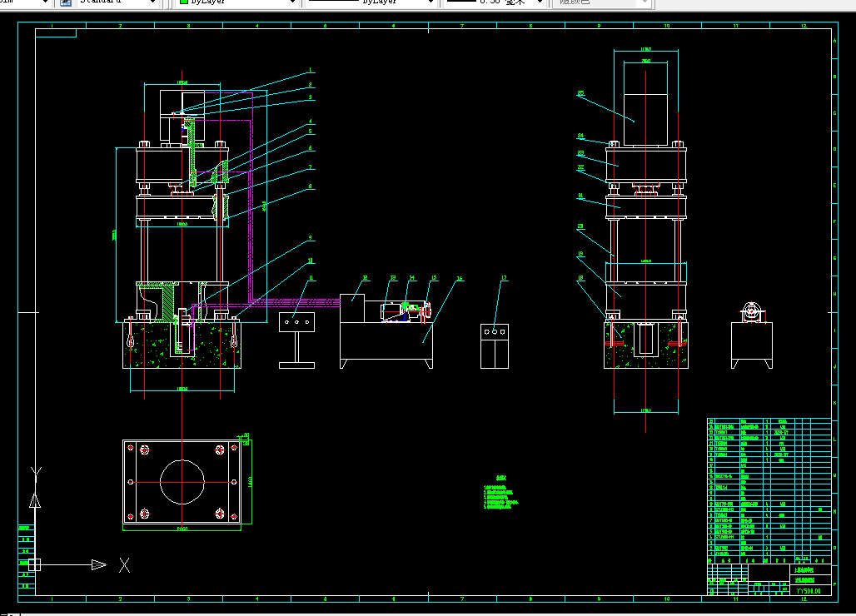Select the 1460 dimension in plan view
This screenshot has height=616, width=856.
click(250, 482)
